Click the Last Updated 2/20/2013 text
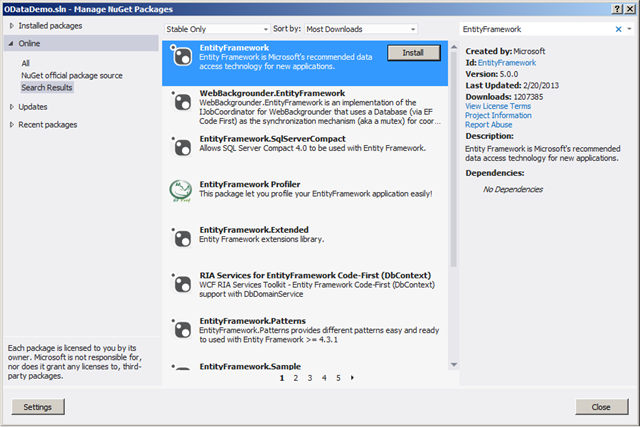Screen dimensions: 640x427 coord(512,85)
